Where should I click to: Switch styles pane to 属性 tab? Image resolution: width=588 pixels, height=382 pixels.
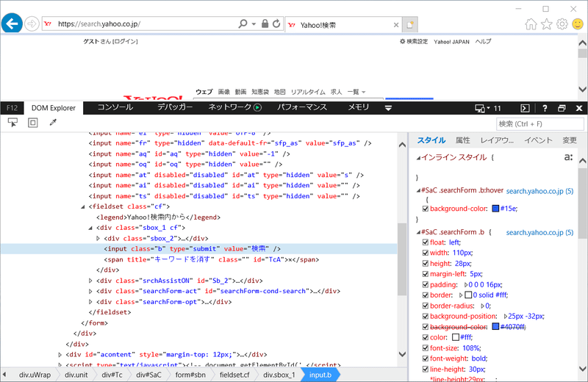click(x=463, y=140)
